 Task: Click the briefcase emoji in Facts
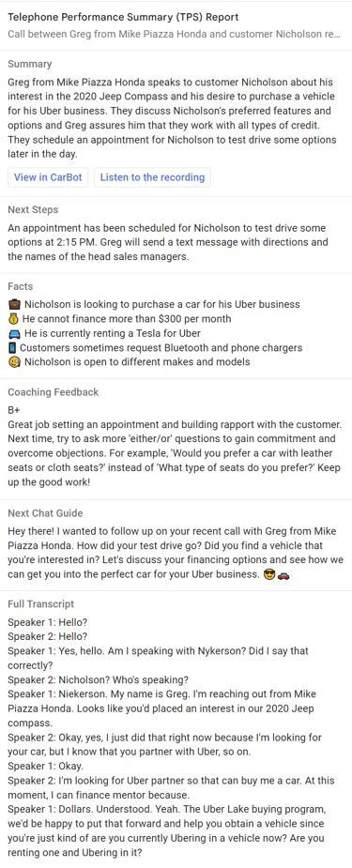tap(14, 304)
